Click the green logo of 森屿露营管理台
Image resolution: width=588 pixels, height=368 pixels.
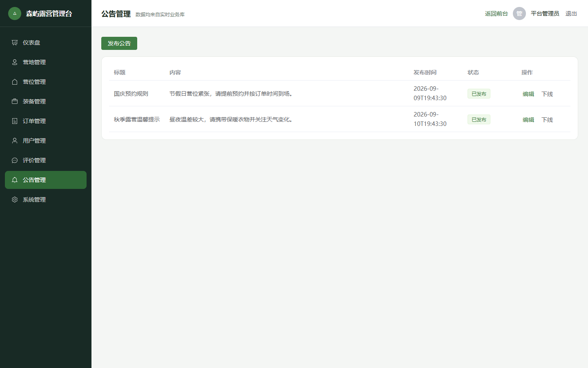pyautogui.click(x=15, y=13)
